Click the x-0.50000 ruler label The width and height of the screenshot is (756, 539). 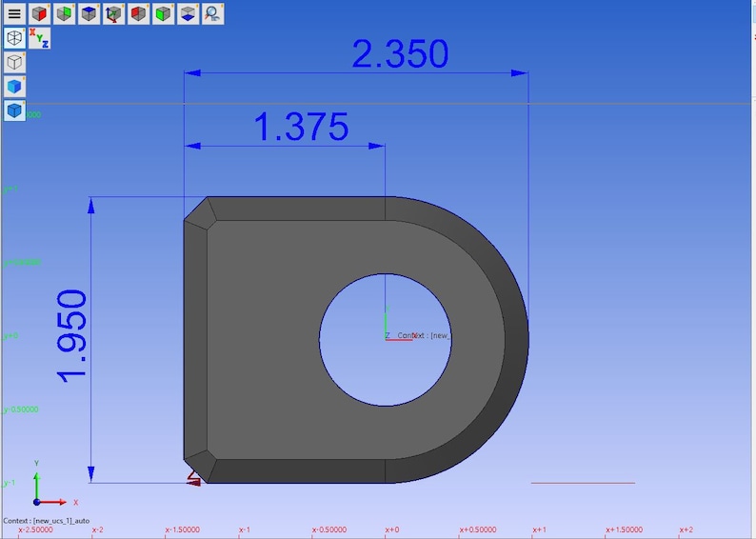tap(328, 529)
